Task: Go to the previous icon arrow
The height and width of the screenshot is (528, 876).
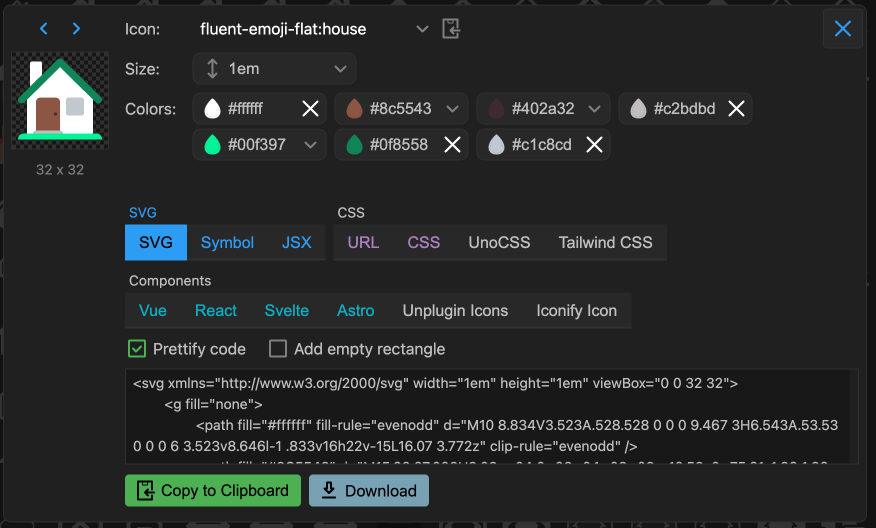Action: [44, 29]
